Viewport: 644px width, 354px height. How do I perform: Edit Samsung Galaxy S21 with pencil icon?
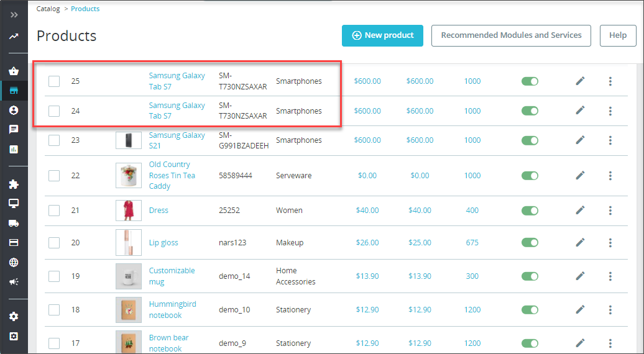click(x=580, y=140)
